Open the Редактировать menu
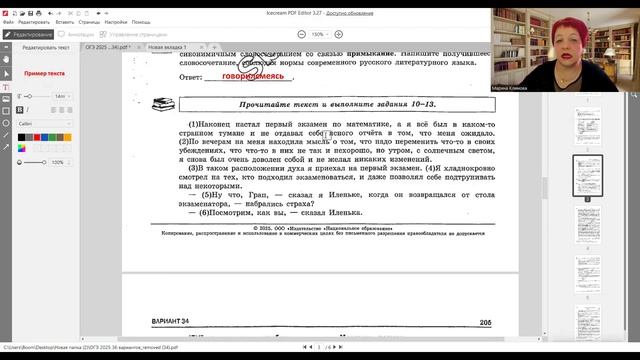This screenshot has height=360, width=640. pyautogui.click(x=34, y=22)
